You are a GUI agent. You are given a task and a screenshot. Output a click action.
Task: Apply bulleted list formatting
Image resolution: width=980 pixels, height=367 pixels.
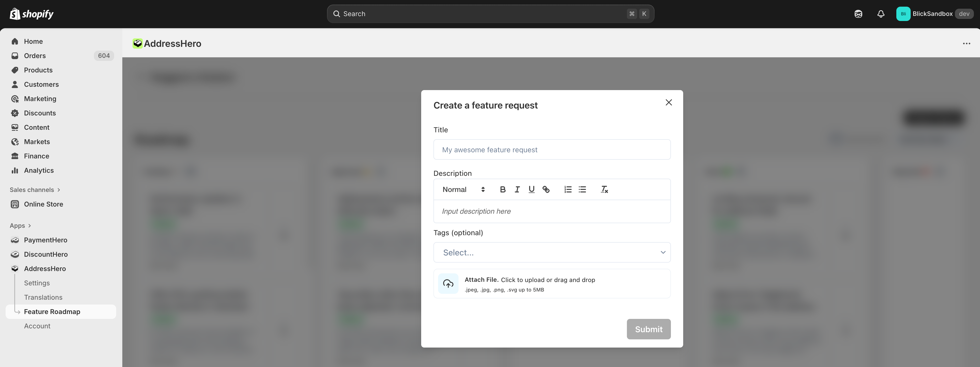tap(582, 189)
